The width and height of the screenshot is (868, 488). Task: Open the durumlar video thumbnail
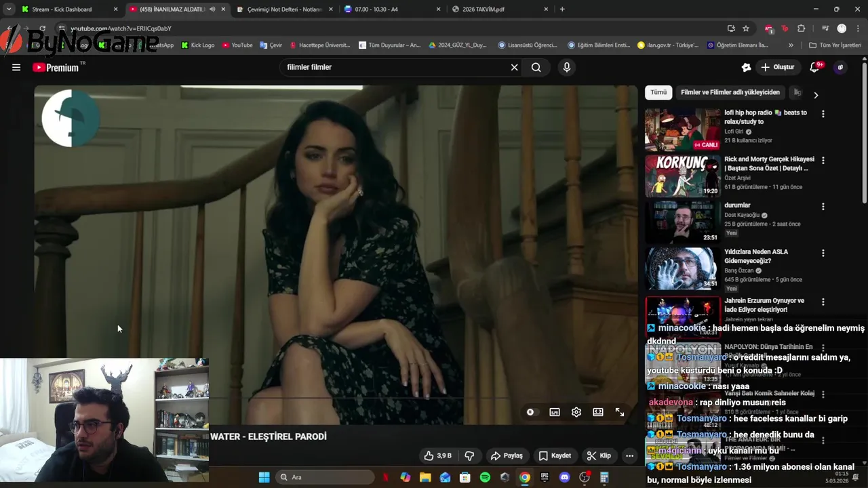[x=682, y=222]
